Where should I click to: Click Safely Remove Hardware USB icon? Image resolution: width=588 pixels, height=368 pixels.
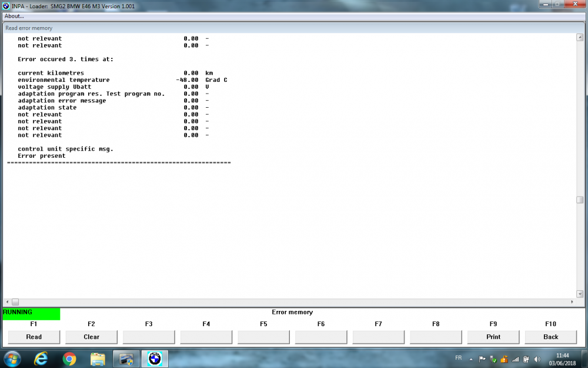coord(493,359)
